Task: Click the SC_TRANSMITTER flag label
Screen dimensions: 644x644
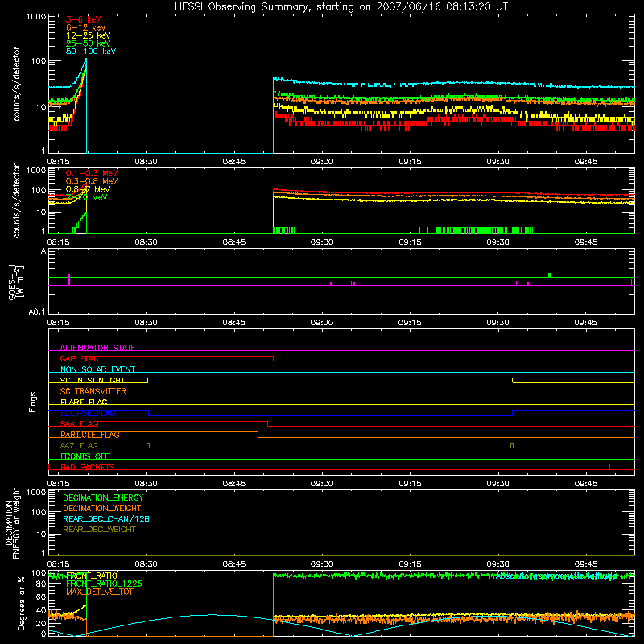Action: click(x=93, y=391)
